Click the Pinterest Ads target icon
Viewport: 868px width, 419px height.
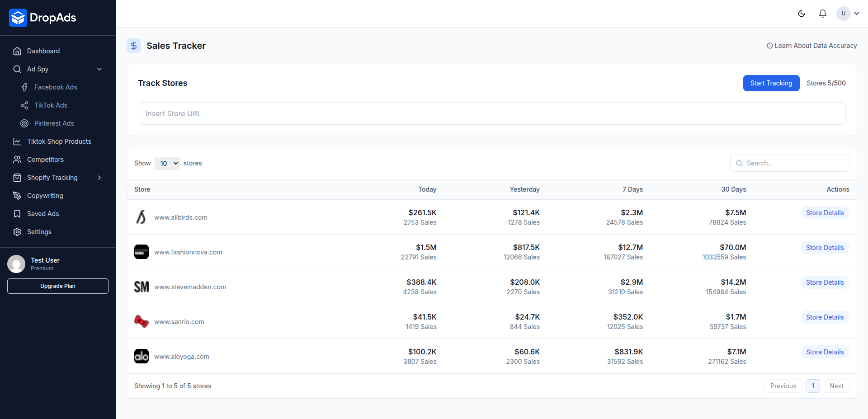tap(24, 123)
